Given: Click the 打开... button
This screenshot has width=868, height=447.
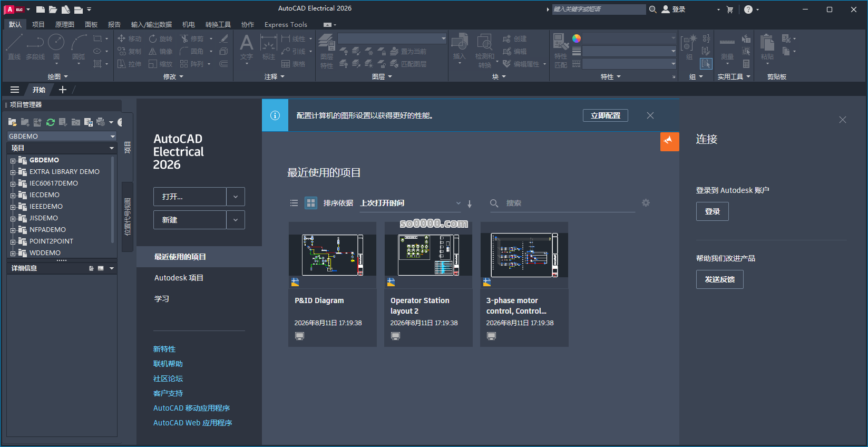Looking at the screenshot, I should [x=190, y=197].
